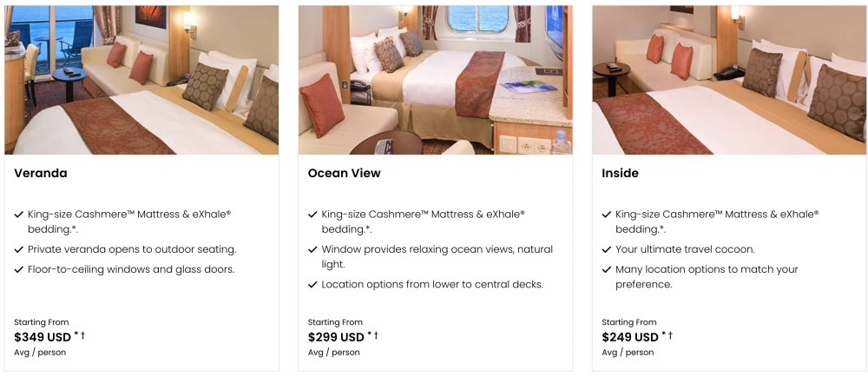Click the footnote symbols after the $349 USD price
The width and height of the screenshot is (868, 377).
point(80,335)
